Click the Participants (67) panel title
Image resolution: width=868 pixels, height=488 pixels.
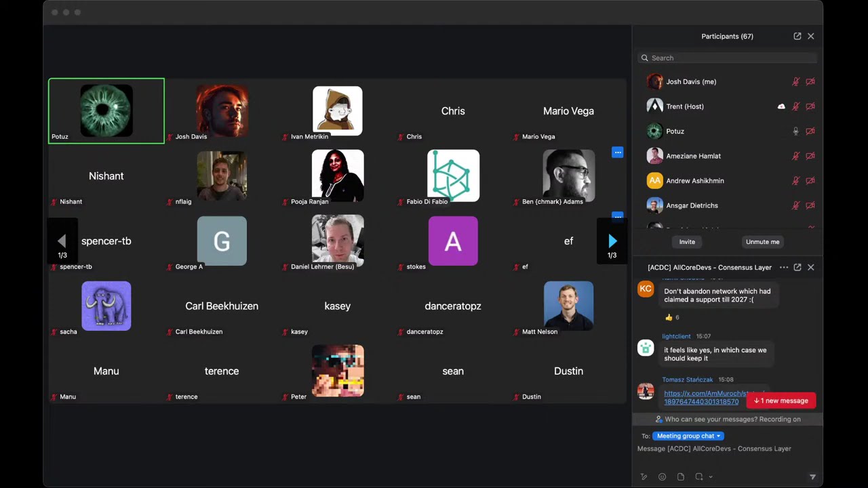pyautogui.click(x=727, y=36)
